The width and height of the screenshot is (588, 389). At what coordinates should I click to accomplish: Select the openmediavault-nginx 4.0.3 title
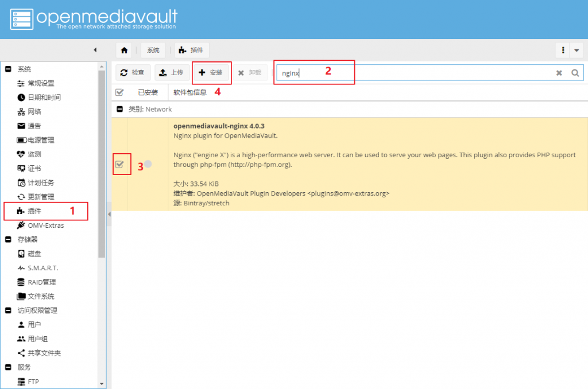click(x=219, y=126)
